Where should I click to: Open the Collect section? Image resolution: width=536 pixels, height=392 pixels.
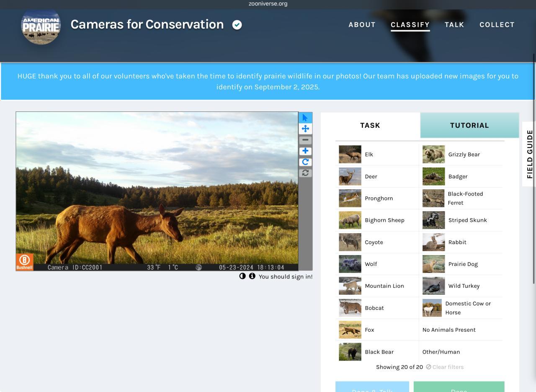point(497,25)
